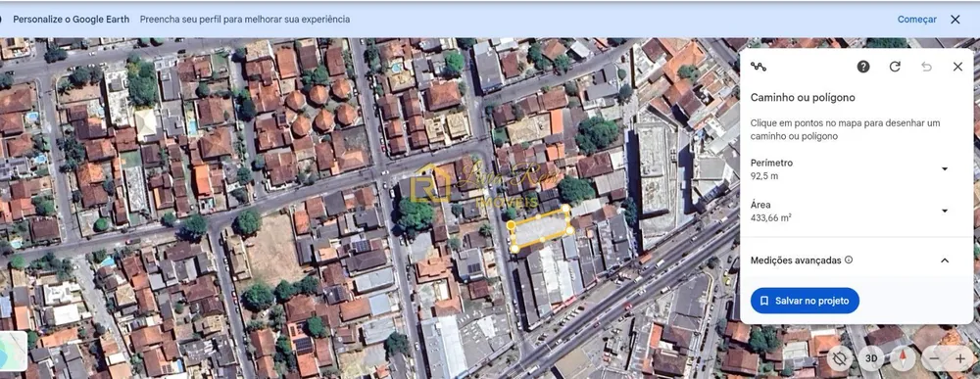Image resolution: width=980 pixels, height=379 pixels.
Task: Select the area value 433,66 m²
Action: pos(771,218)
